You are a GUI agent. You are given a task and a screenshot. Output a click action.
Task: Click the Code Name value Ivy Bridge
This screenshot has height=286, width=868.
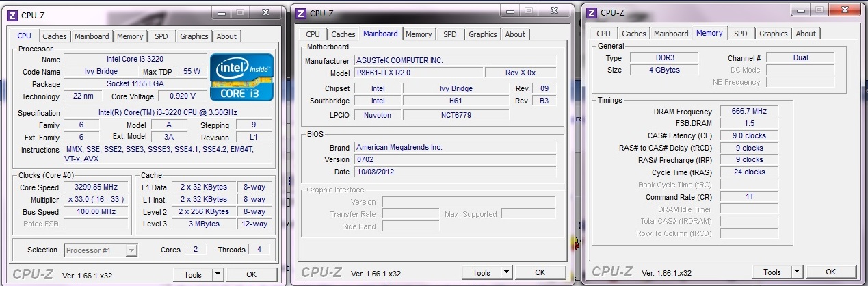coord(101,72)
